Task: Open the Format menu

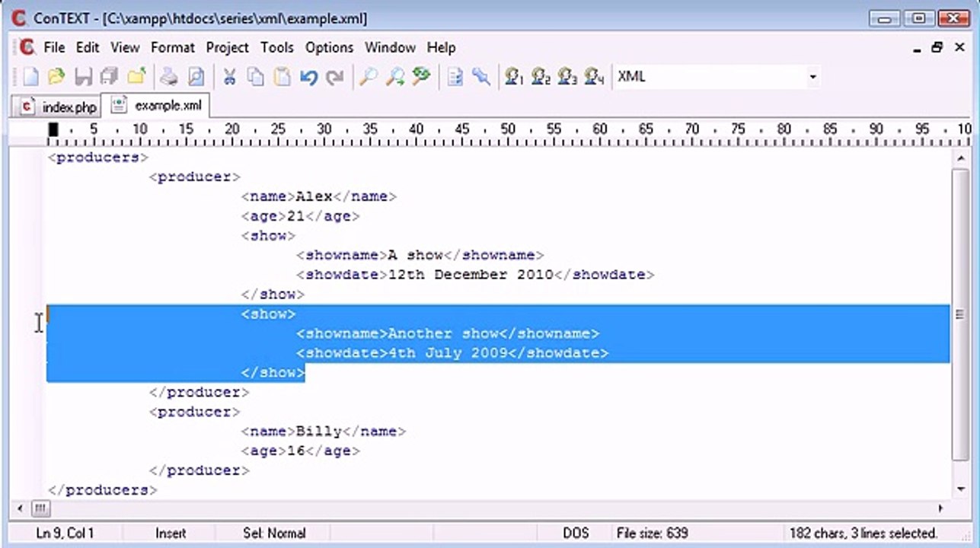Action: click(x=173, y=47)
